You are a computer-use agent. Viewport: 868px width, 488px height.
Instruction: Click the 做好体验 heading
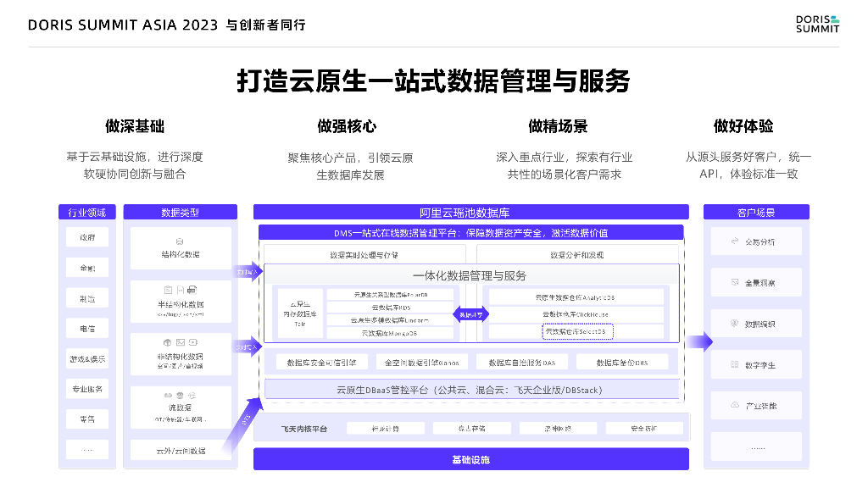[743, 126]
